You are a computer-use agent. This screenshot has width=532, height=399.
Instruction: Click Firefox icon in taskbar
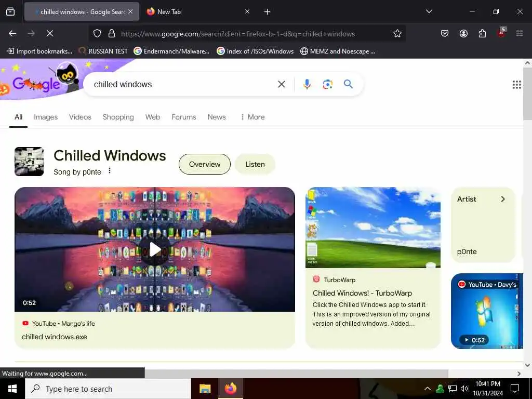[230, 389]
